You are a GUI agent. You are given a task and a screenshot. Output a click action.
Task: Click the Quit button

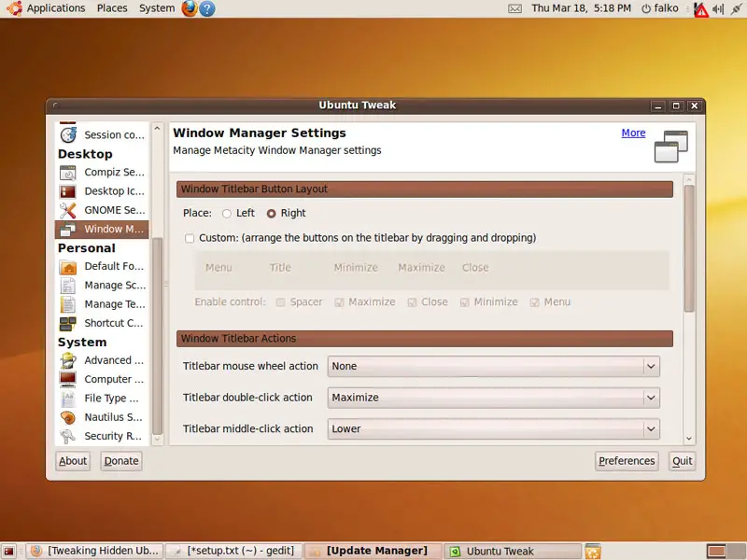683,461
